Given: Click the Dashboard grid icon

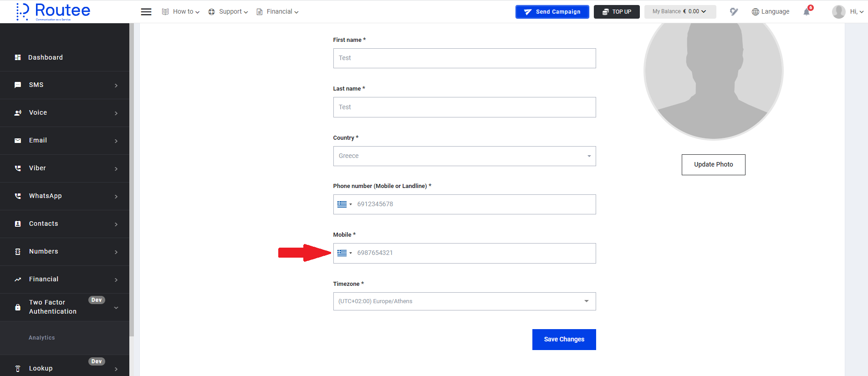Looking at the screenshot, I should click(18, 57).
